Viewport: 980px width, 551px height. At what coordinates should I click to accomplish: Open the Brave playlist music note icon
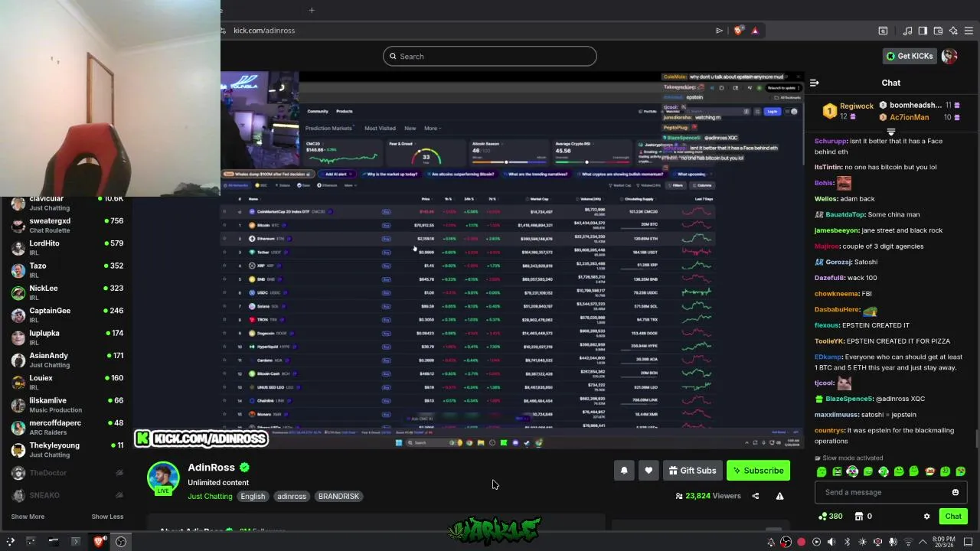(x=907, y=31)
